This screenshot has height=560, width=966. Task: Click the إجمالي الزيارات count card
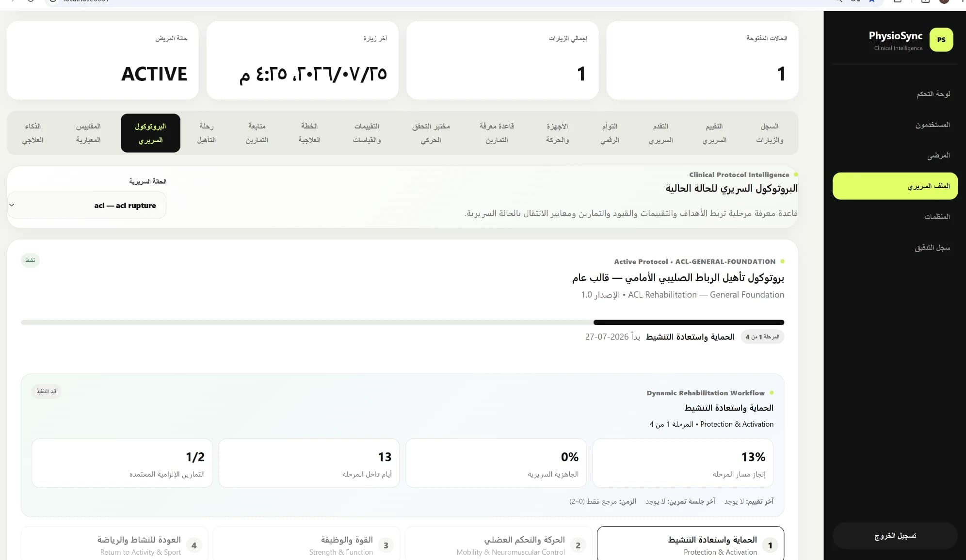pos(502,60)
